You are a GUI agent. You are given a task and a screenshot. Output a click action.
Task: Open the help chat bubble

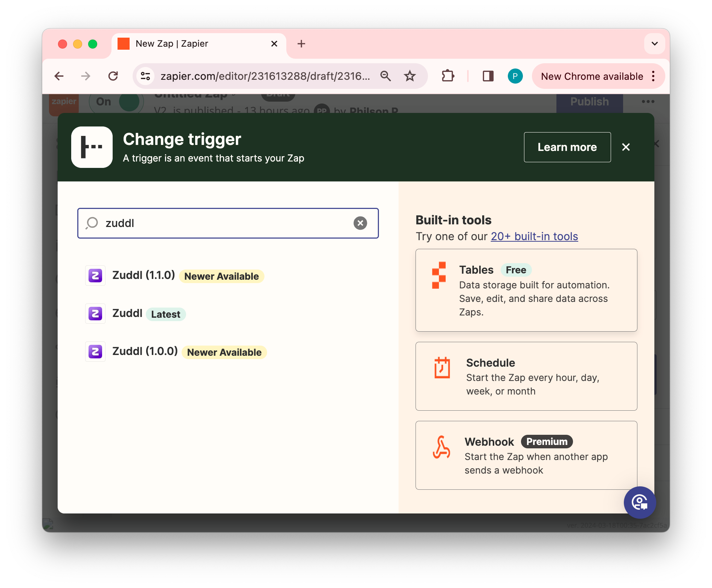click(x=639, y=502)
